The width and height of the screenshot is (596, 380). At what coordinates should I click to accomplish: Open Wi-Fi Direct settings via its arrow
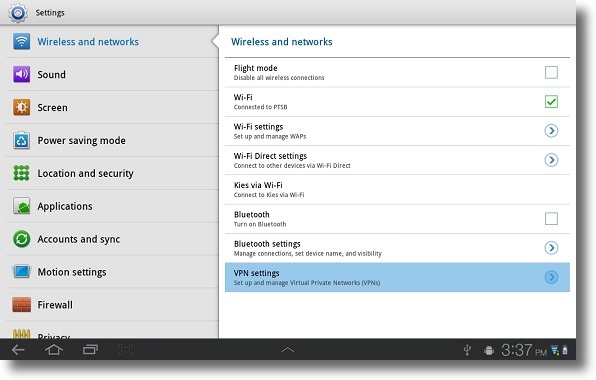(x=551, y=160)
